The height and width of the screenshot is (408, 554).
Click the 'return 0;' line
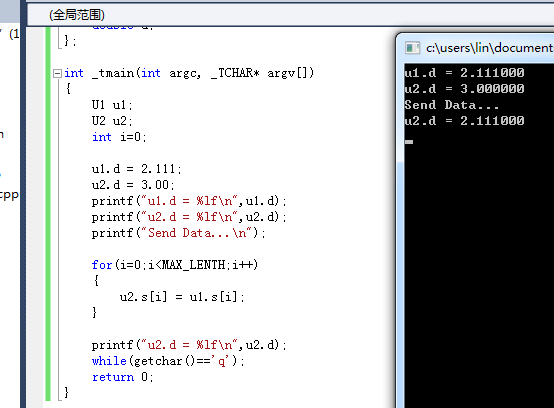(123, 377)
